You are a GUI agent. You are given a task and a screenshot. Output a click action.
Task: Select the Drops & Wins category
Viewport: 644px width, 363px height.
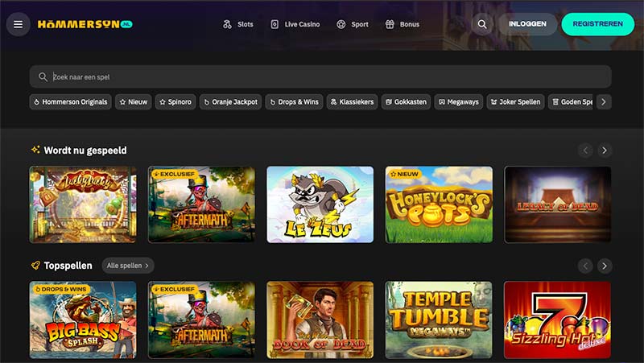tap(294, 102)
